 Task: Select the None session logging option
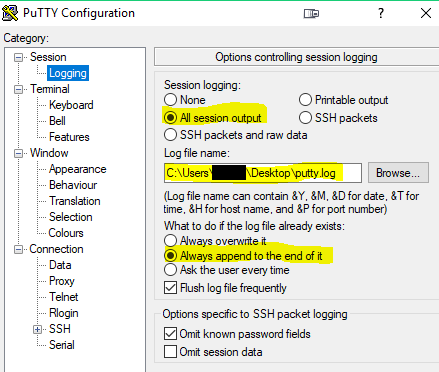point(170,100)
